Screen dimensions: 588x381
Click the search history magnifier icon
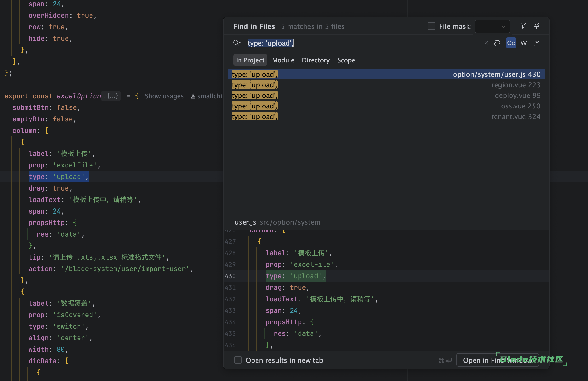[x=236, y=43]
